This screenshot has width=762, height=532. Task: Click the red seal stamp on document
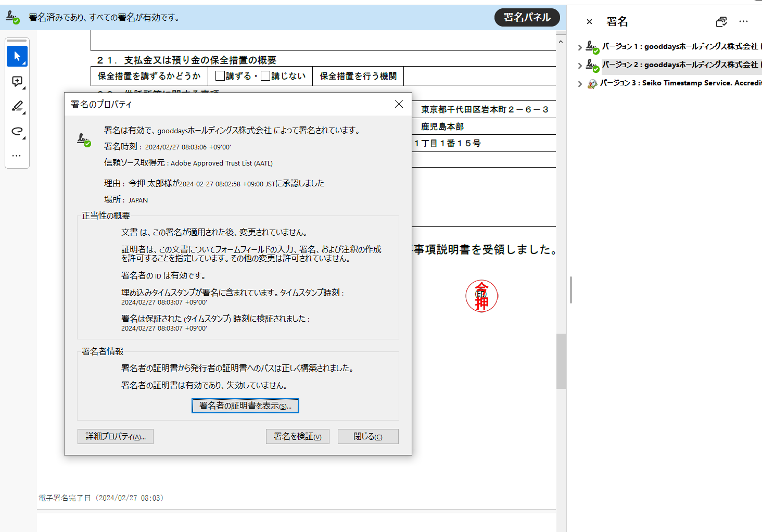(x=481, y=296)
